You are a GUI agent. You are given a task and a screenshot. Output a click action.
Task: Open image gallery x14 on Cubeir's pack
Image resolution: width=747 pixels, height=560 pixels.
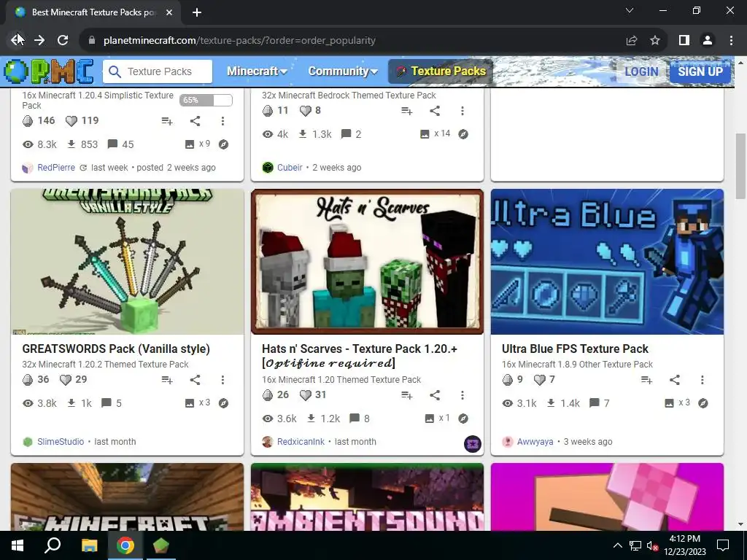[435, 134]
